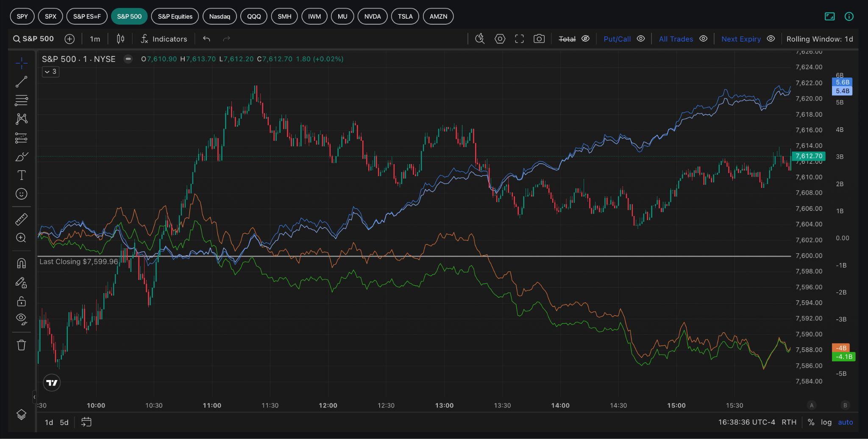This screenshot has height=439, width=868.
Task: Toggle the magnet snap mode
Action: 21,263
